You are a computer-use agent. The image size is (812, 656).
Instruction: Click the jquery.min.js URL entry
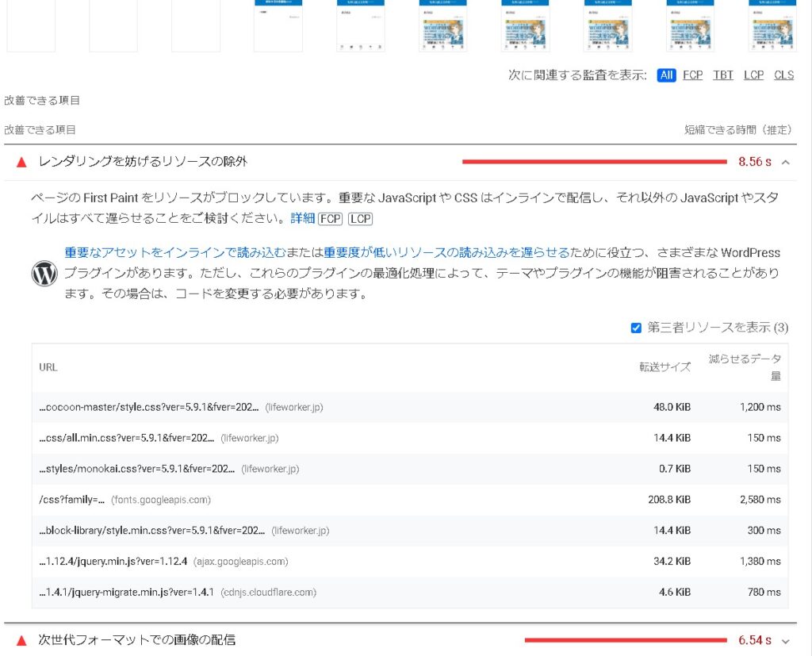point(113,562)
